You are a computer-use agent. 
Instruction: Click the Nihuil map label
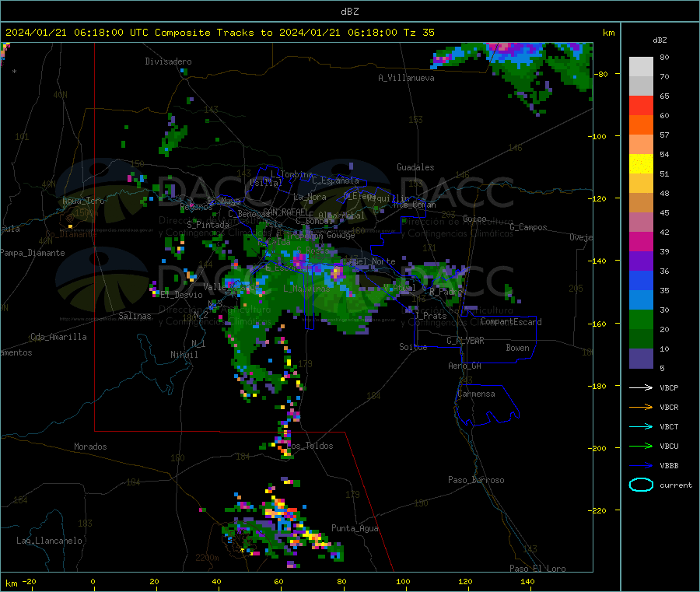point(184,355)
